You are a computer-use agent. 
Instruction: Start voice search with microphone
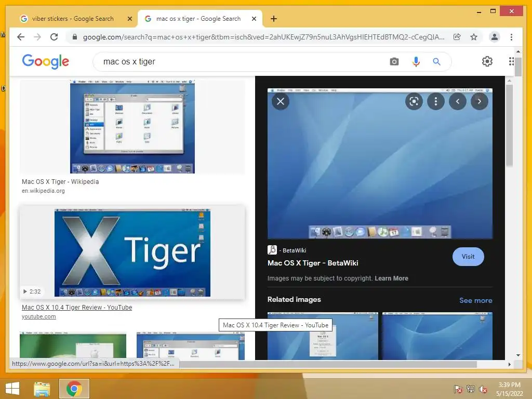point(416,62)
